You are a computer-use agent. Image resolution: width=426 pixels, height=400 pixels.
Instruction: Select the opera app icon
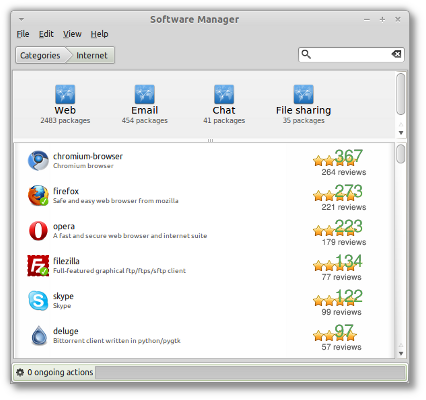(38, 231)
